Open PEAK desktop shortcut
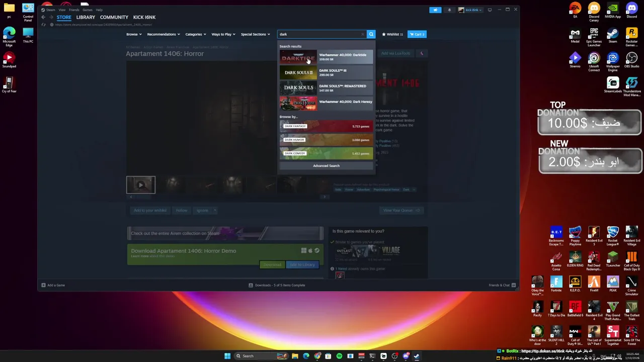Image resolution: width=644 pixels, height=362 pixels. (613, 284)
